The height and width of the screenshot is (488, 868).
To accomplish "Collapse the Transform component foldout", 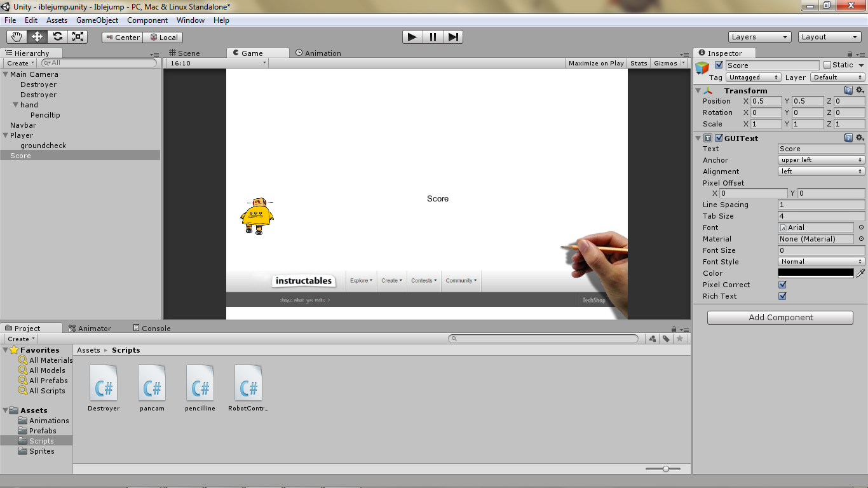I will [x=698, y=91].
